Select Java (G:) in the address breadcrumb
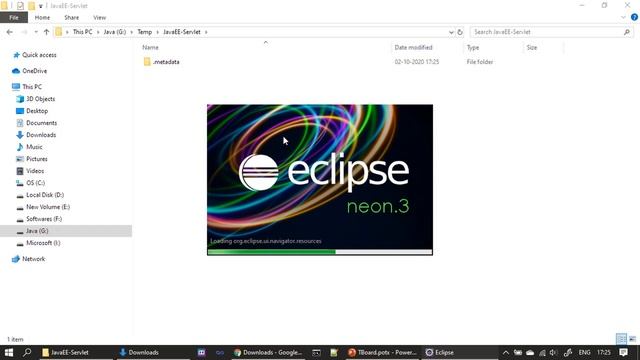Screen dimensions: 640x360 (x=115, y=32)
